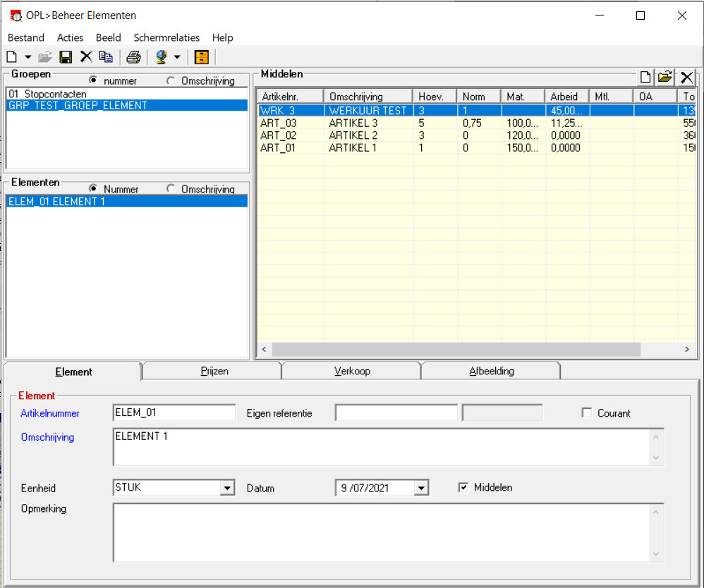704x588 pixels.
Task: Open the Eenheid STUK dropdown
Action: (227, 488)
